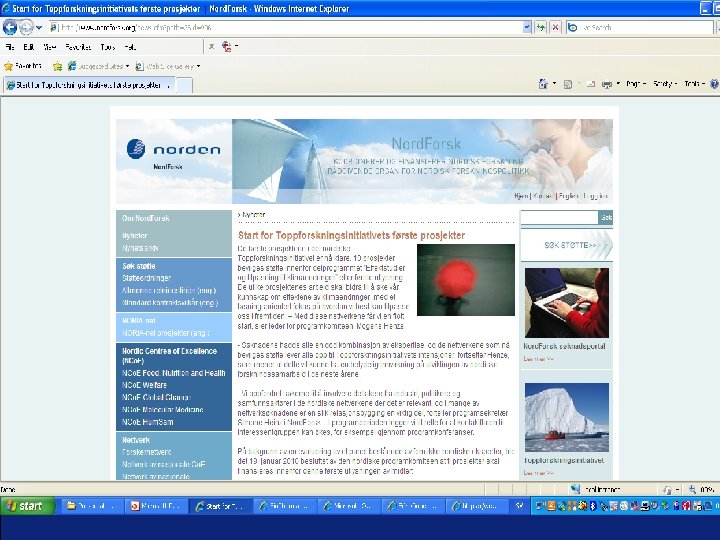Switch to the Microsoft PowerPoint taskbar button
Screen dimensions: 720x540
pyautogui.click(x=157, y=506)
